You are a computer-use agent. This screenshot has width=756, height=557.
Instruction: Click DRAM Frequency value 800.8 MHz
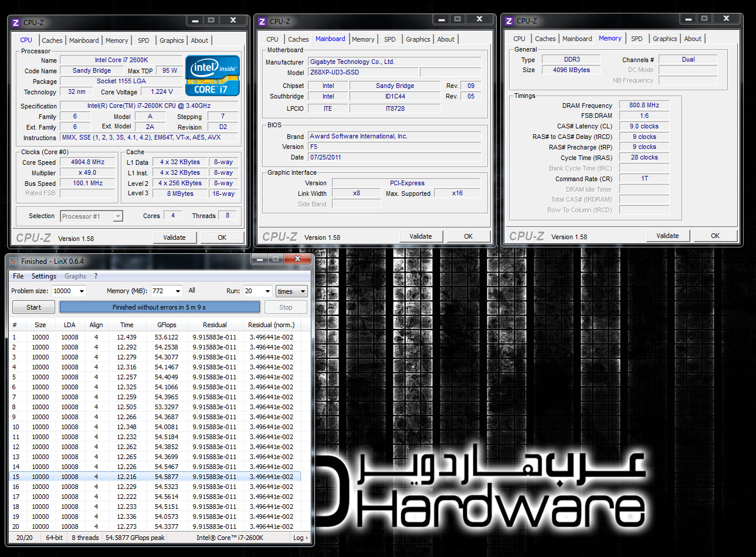(x=644, y=105)
